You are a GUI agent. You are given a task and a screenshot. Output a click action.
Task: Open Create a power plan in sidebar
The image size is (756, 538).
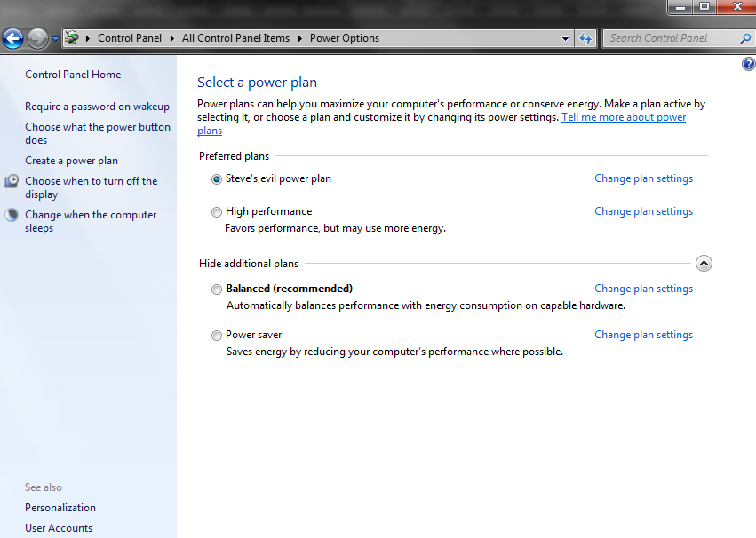pyautogui.click(x=71, y=161)
